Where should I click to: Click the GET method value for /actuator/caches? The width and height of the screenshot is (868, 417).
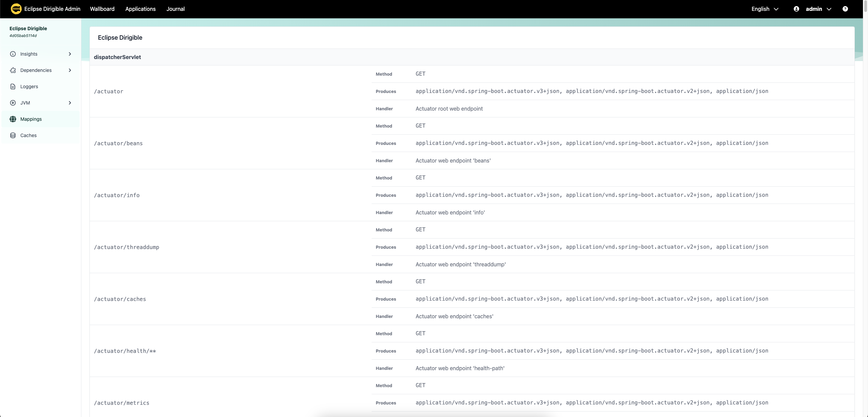[x=420, y=282]
